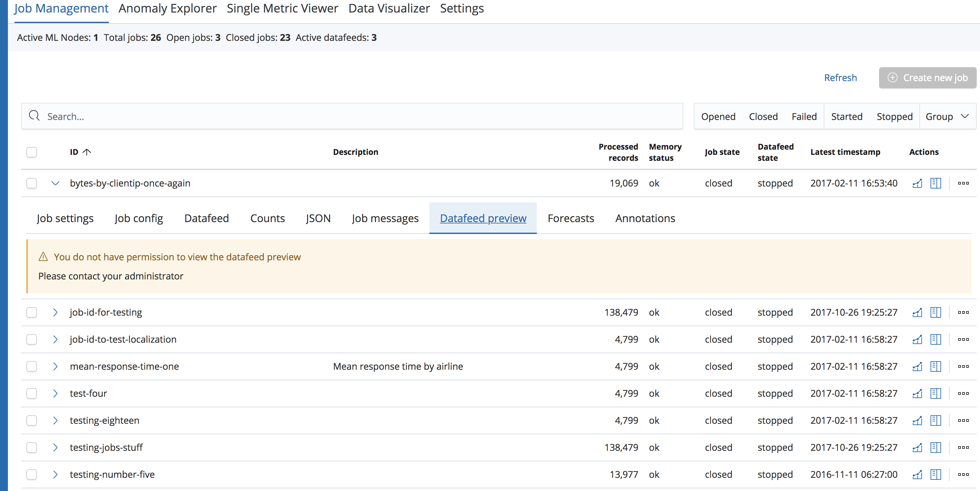This screenshot has width=980, height=491.
Task: Open Anomaly Explorer icon for testing-eighteen row
Action: (x=935, y=420)
